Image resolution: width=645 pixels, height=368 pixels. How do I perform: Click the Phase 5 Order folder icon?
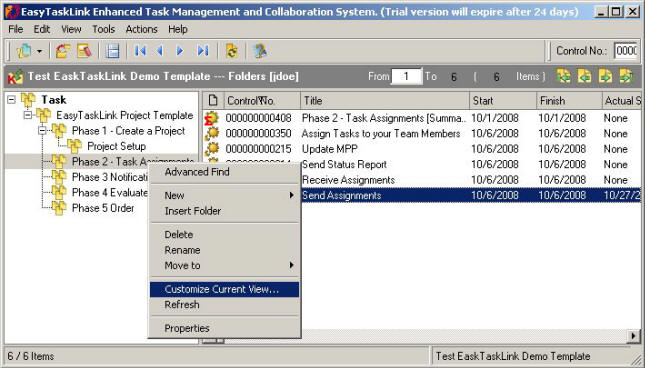point(59,208)
